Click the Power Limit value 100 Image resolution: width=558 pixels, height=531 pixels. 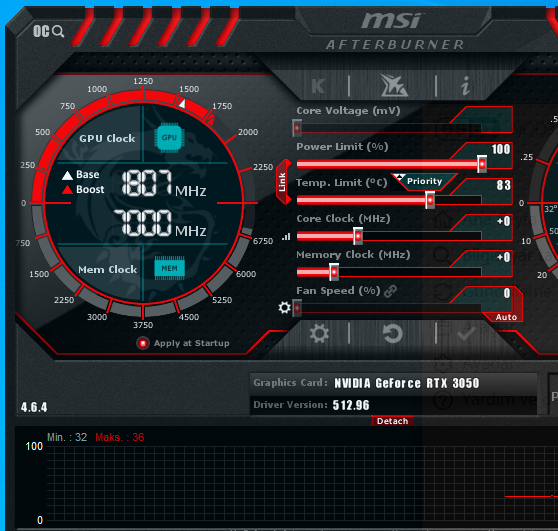[501, 149]
